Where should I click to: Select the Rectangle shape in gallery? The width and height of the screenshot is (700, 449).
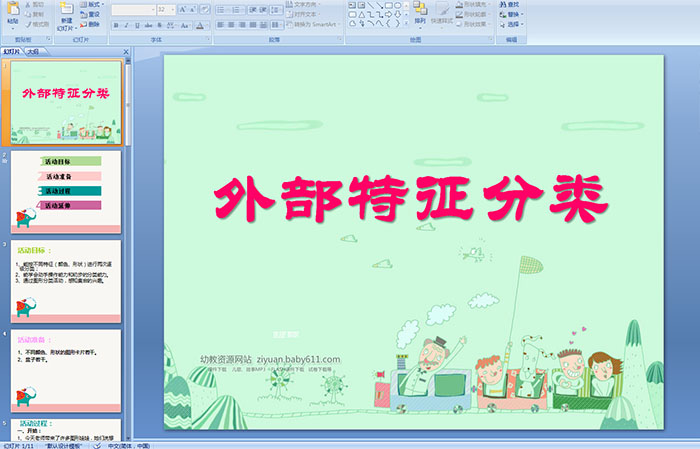(x=388, y=5)
